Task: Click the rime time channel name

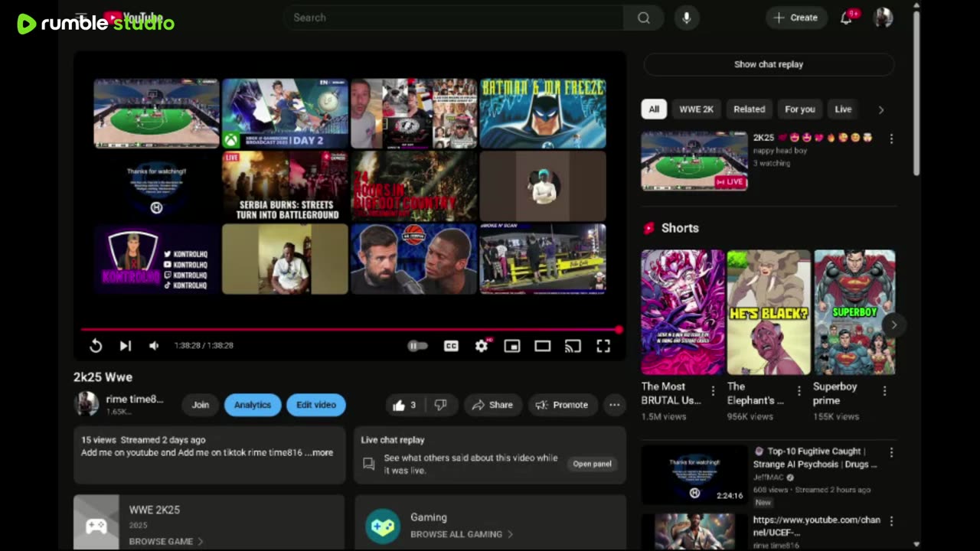Action: [135, 399]
